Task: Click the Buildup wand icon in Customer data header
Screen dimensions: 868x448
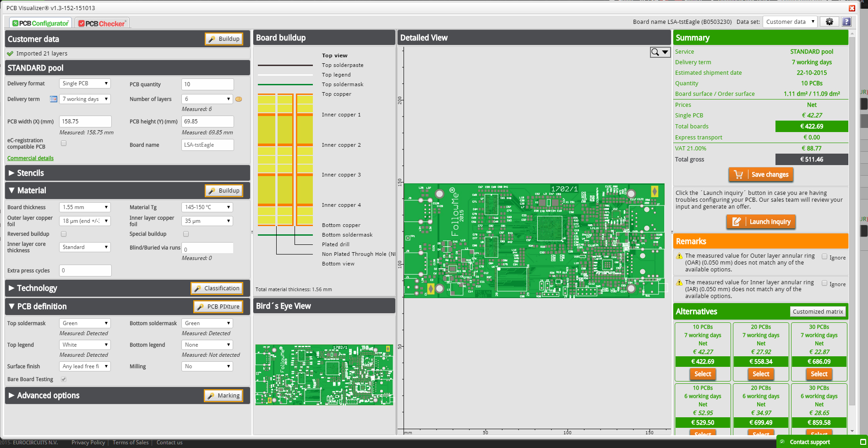Action: tap(212, 39)
